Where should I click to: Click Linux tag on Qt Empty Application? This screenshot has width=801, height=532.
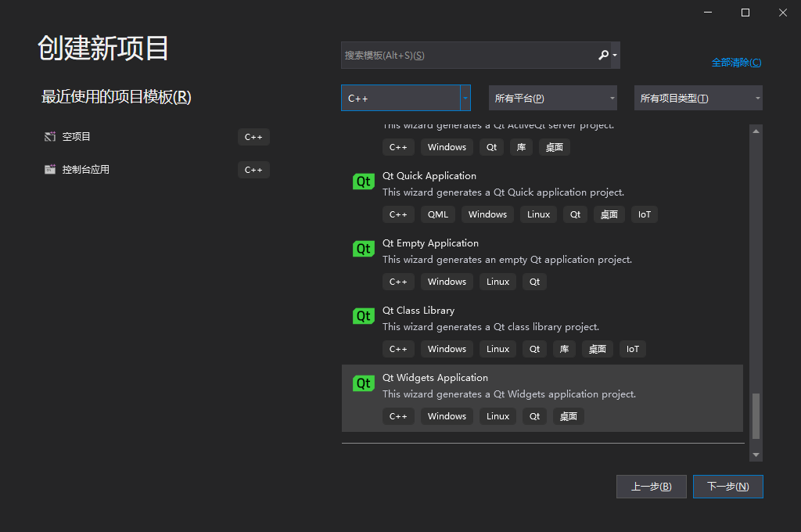click(497, 282)
